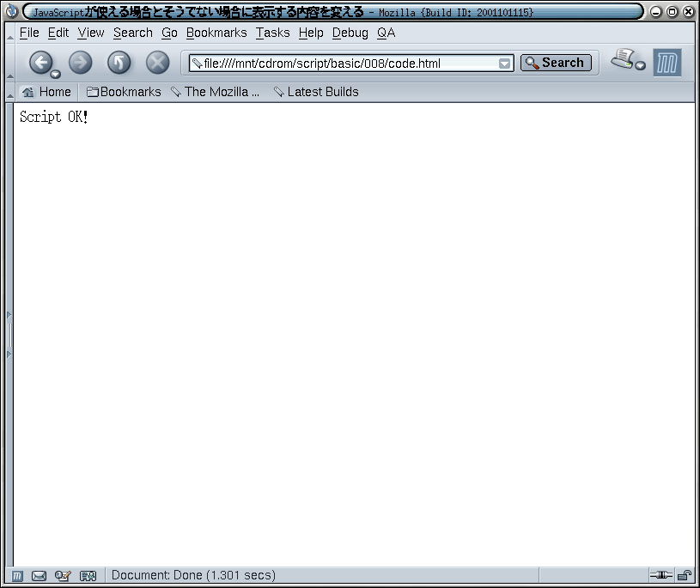Open Composer from the status bar icon
700x588 pixels.
(63, 576)
